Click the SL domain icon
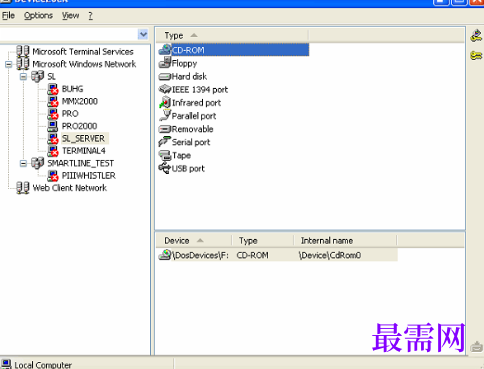Screen dimensions: 484x369 click(x=37, y=76)
